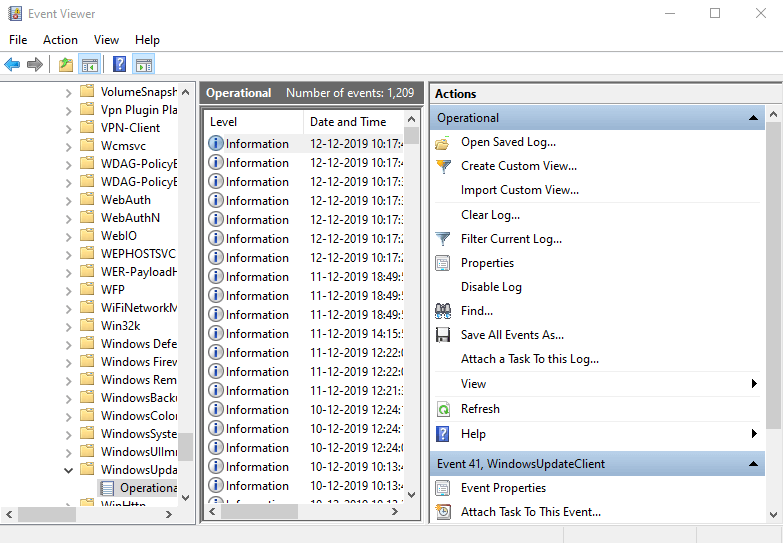Select the event dated 11-12-2019 14:15

[305, 334]
